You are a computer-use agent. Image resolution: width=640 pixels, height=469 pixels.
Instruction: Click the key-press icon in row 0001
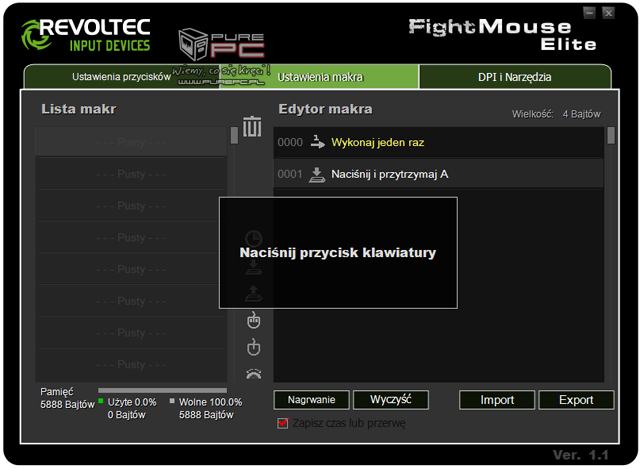point(317,174)
